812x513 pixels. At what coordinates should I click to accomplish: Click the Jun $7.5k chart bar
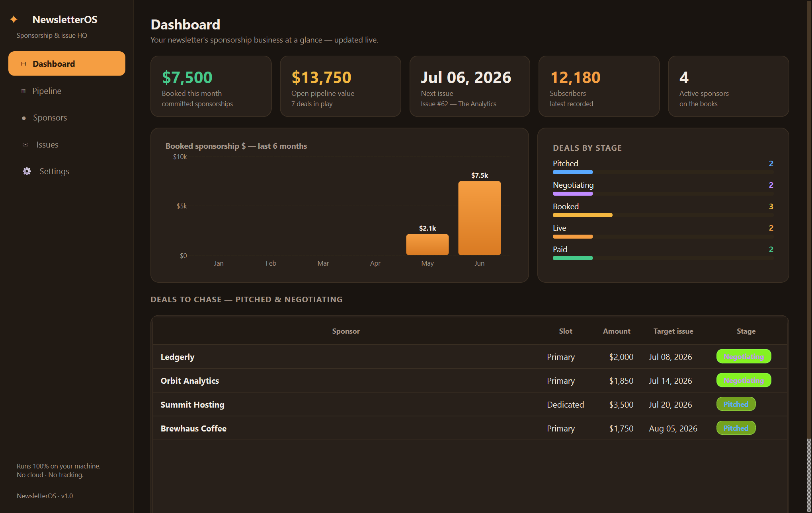(480, 218)
